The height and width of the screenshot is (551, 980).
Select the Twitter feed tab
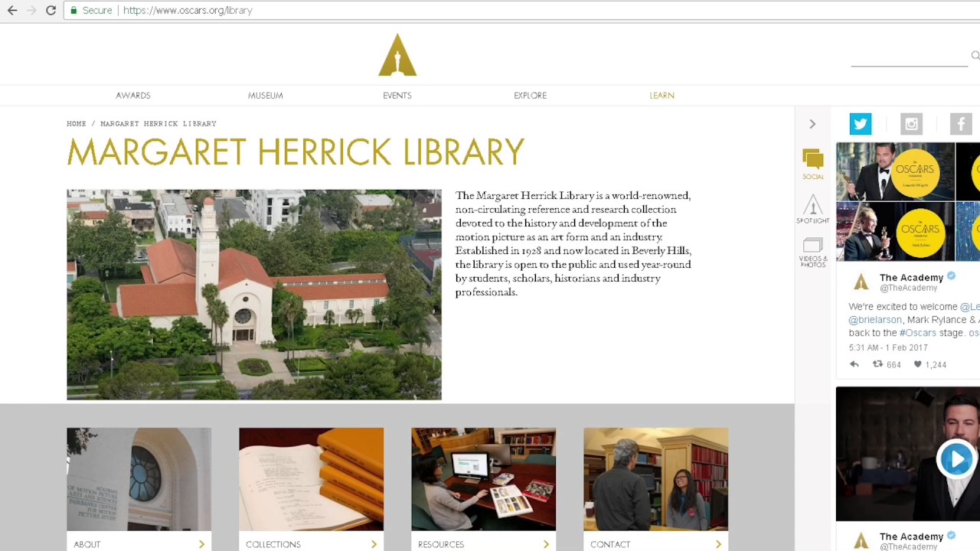(861, 124)
